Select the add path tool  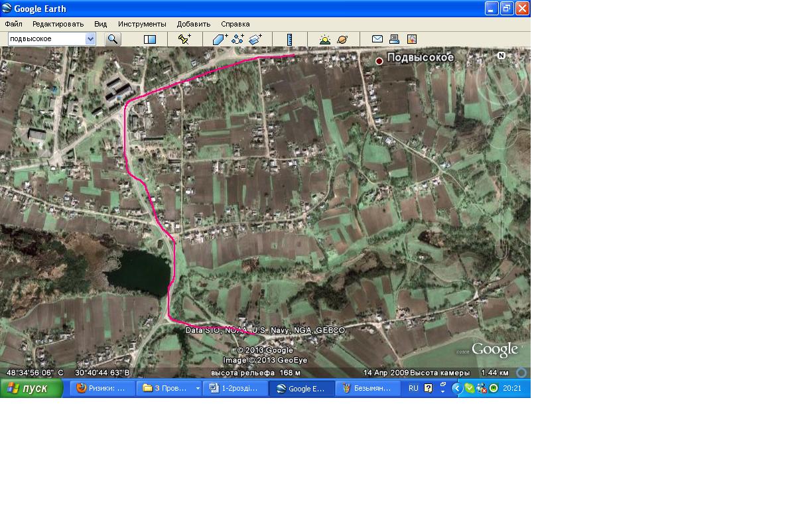[x=237, y=39]
